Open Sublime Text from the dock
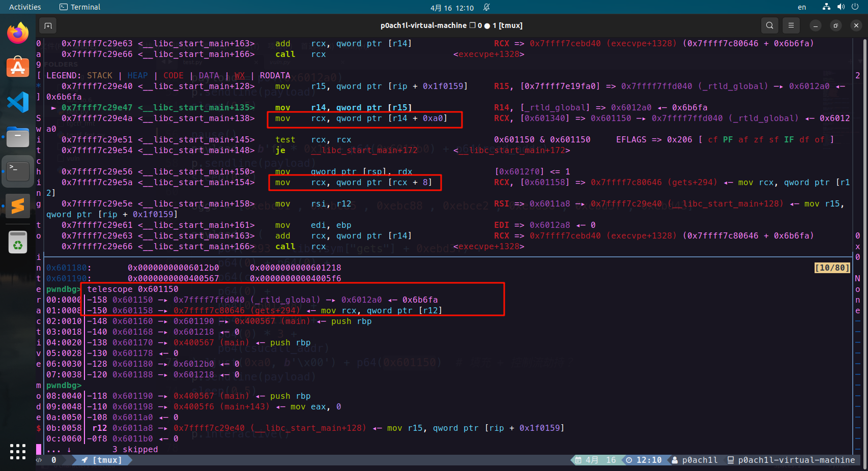Viewport: 868px width, 471px height. (x=18, y=206)
